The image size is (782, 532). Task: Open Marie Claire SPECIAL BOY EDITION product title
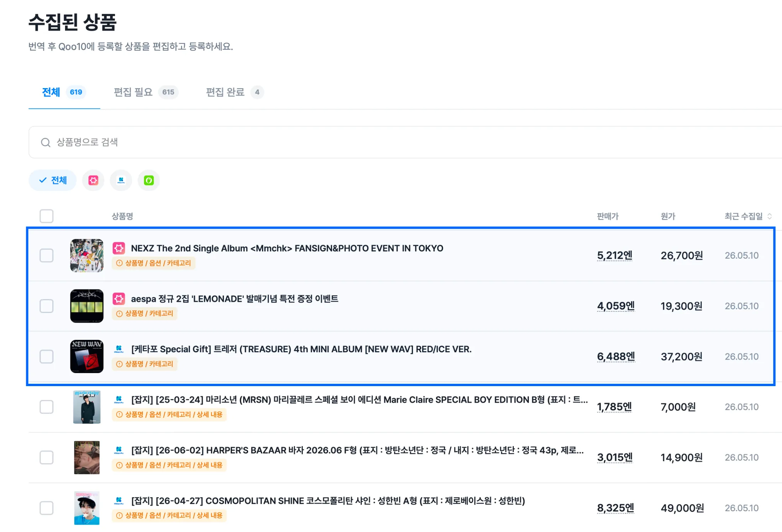coord(359,400)
